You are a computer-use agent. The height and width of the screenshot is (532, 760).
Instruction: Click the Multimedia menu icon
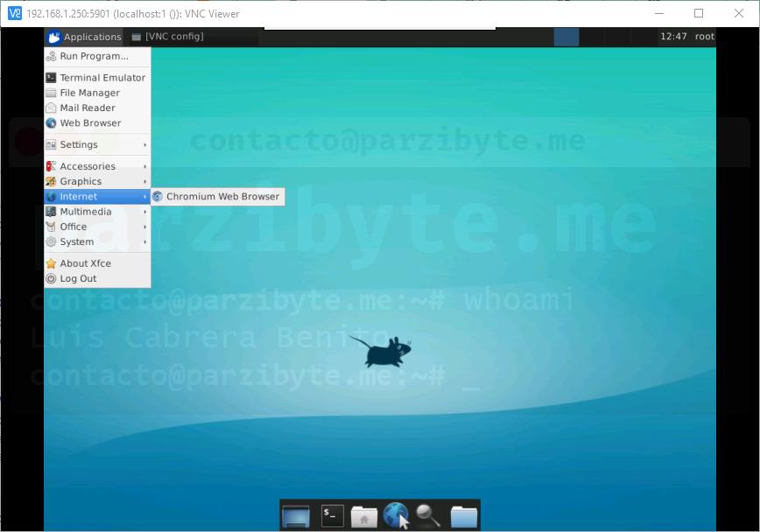pyautogui.click(x=51, y=212)
